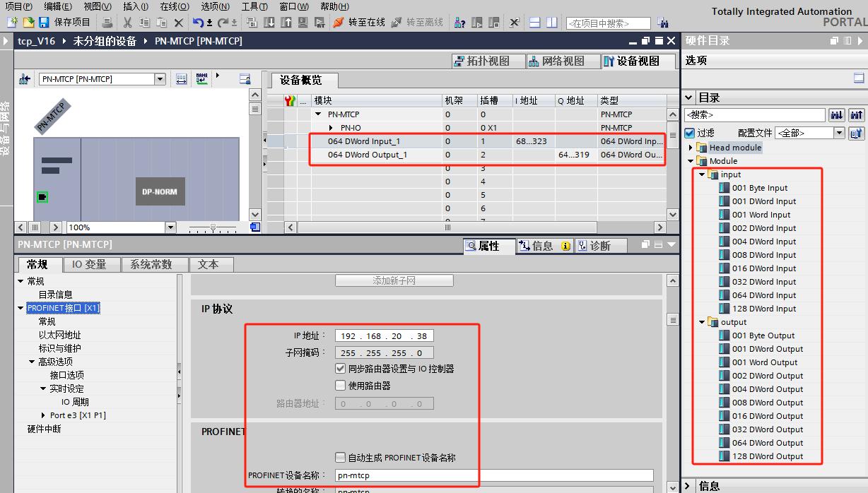Click the cut scissors icon

[128, 23]
